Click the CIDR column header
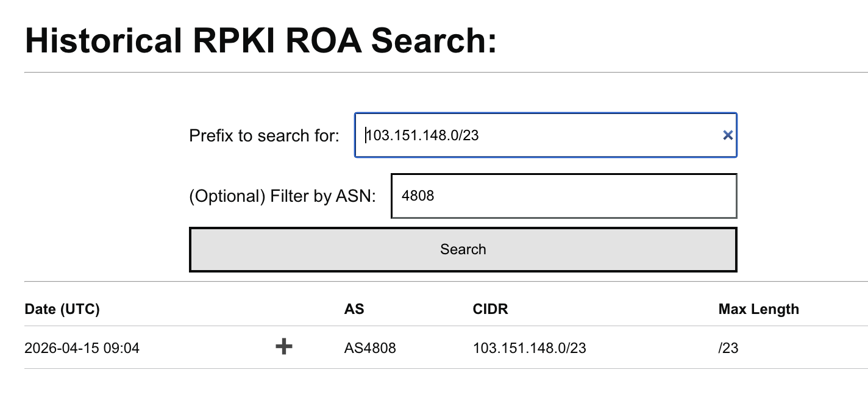 pyautogui.click(x=491, y=309)
